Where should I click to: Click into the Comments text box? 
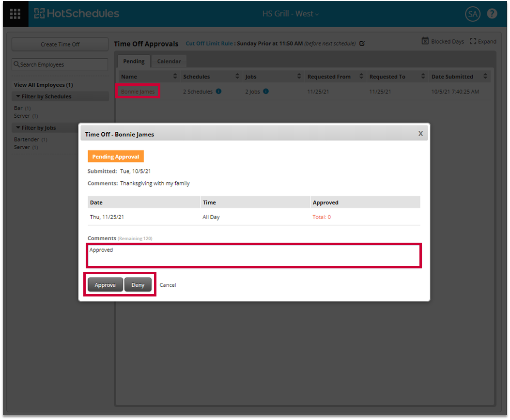pyautogui.click(x=254, y=256)
